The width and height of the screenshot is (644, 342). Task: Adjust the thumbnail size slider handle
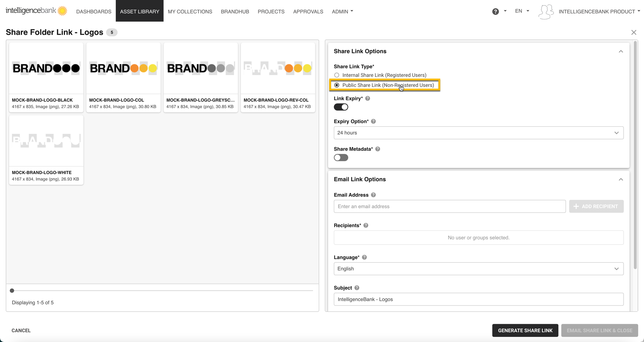coord(12,291)
